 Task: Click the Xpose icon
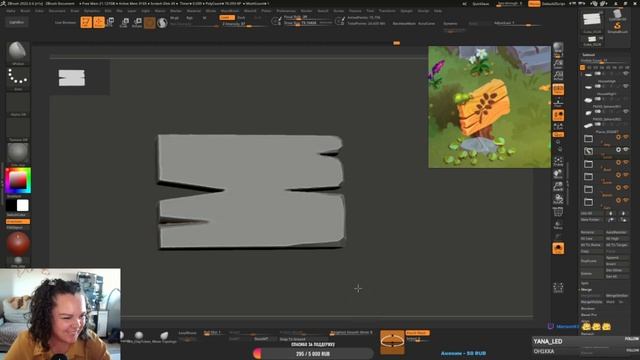point(558,287)
